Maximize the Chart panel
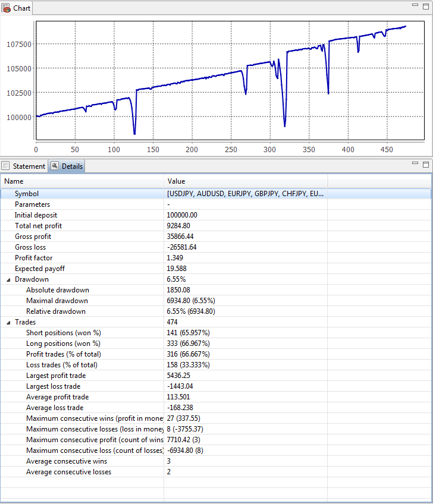433x504 pixels. pyautogui.click(x=426, y=5)
